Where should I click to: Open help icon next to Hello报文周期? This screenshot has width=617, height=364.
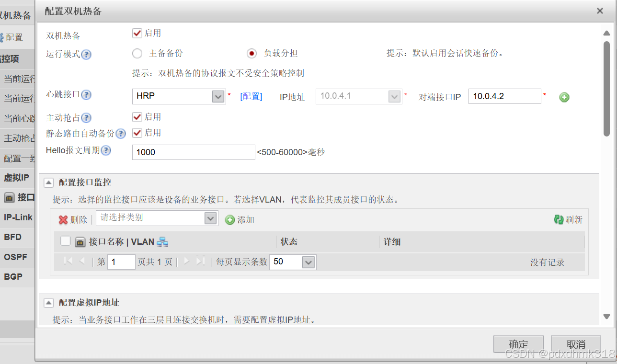point(106,150)
